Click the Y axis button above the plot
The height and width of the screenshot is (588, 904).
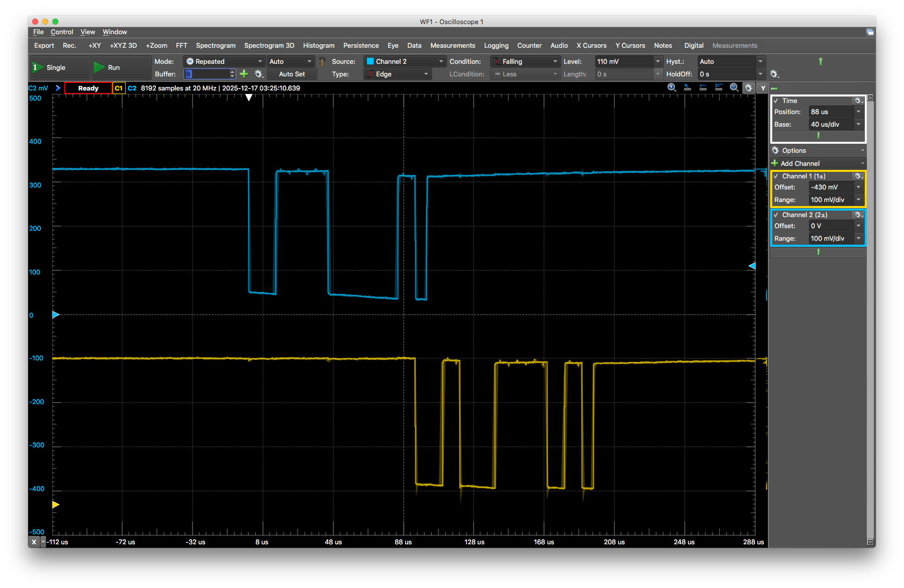(763, 88)
